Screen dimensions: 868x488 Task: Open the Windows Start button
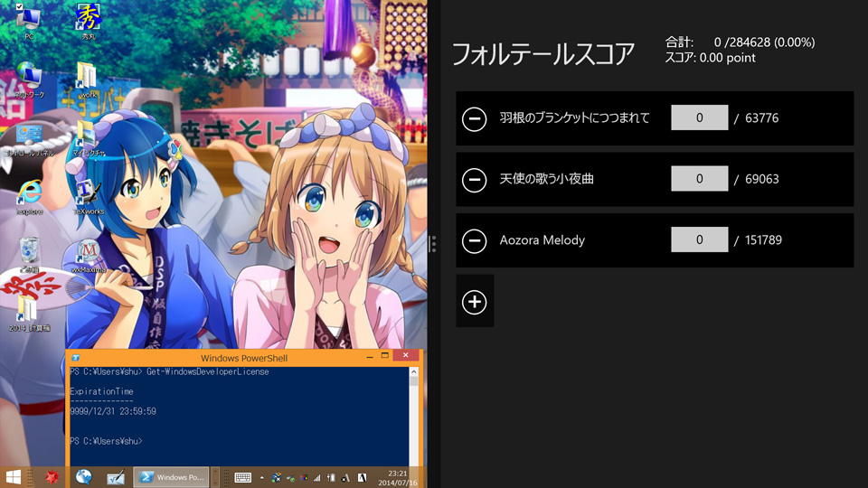[13, 477]
